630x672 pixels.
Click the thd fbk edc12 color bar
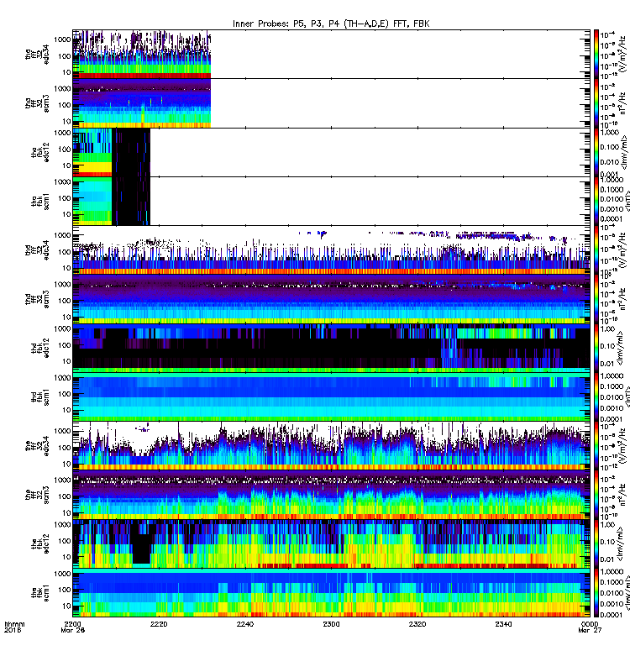coord(596,348)
